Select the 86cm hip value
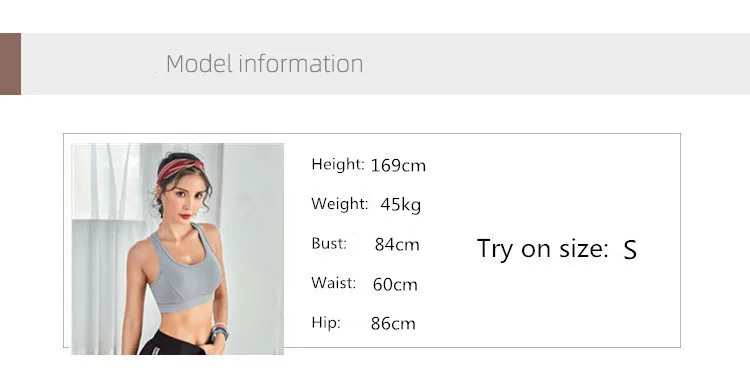Screen dimensions: 750x391 pyautogui.click(x=393, y=324)
